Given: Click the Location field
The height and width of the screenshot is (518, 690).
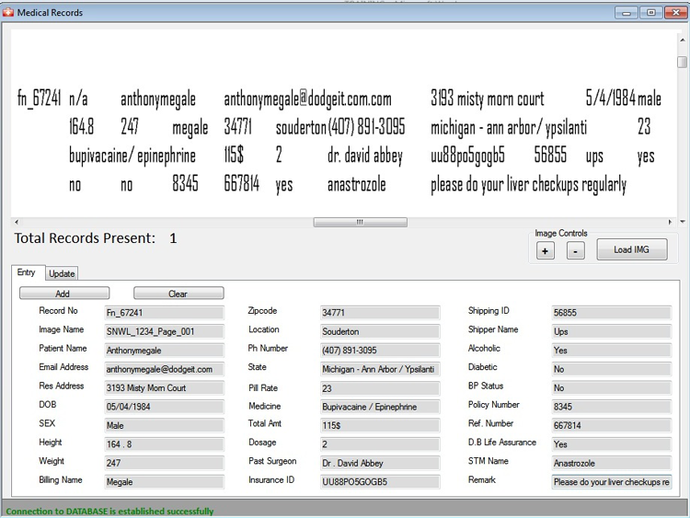Looking at the screenshot, I should click(x=380, y=331).
